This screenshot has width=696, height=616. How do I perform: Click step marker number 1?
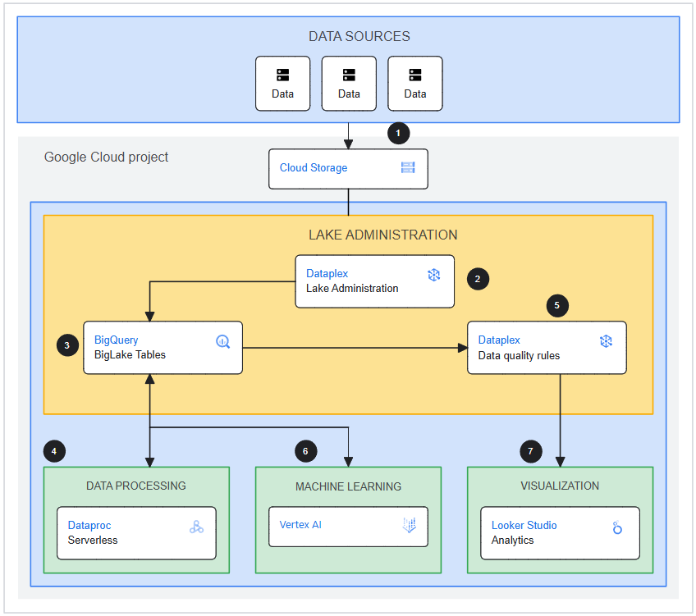(x=399, y=133)
